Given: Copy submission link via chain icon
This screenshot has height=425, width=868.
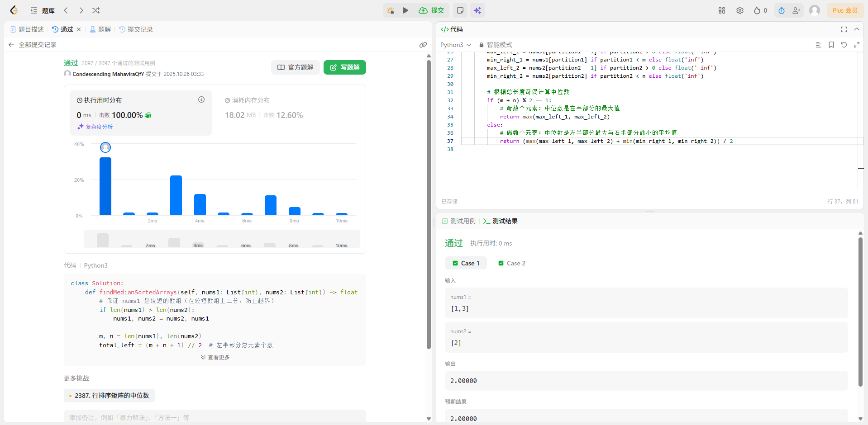Looking at the screenshot, I should (423, 45).
